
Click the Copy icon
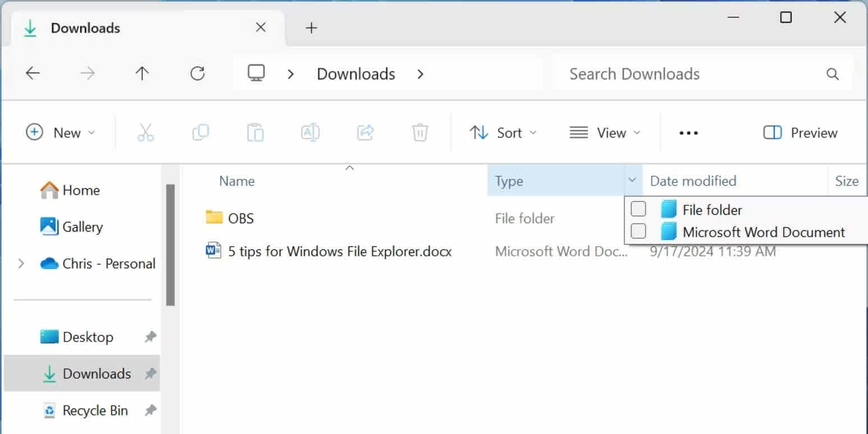200,132
